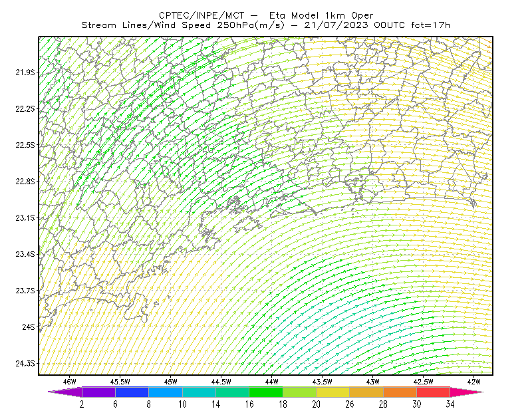Click the 44W longitude axis label
Viewport: 532px width, 411px height.
[272, 382]
